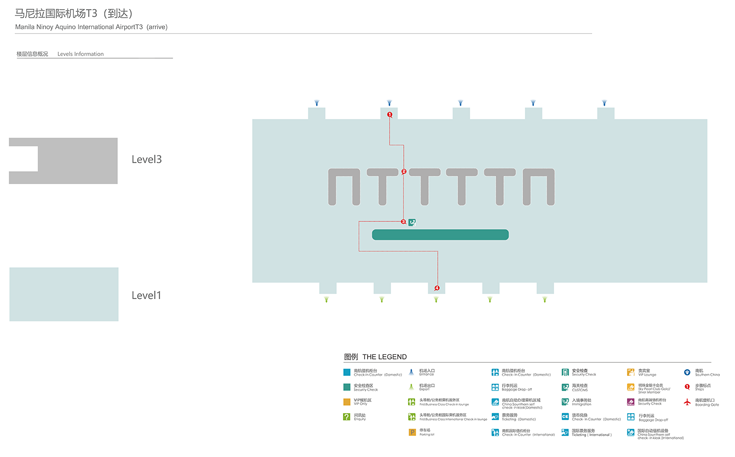Click the leftmost blue entrance arrow on map
The image size is (735, 457).
tap(317, 103)
